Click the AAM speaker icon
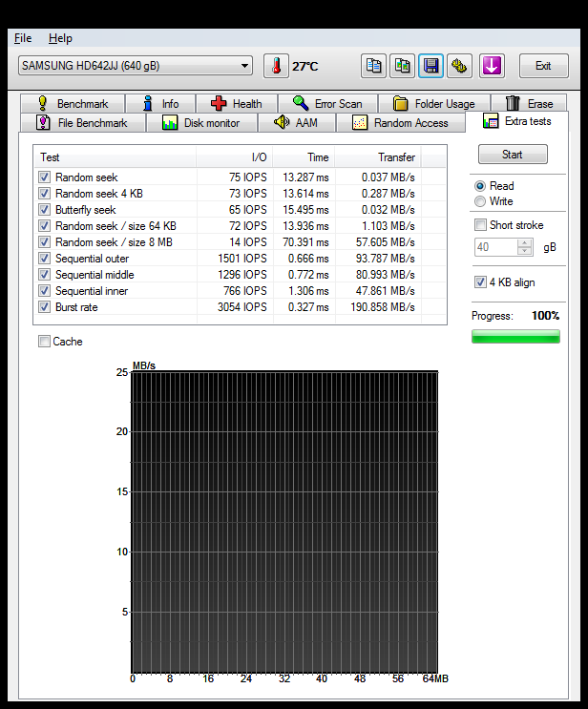Viewport: 588px width, 709px height. 282,122
